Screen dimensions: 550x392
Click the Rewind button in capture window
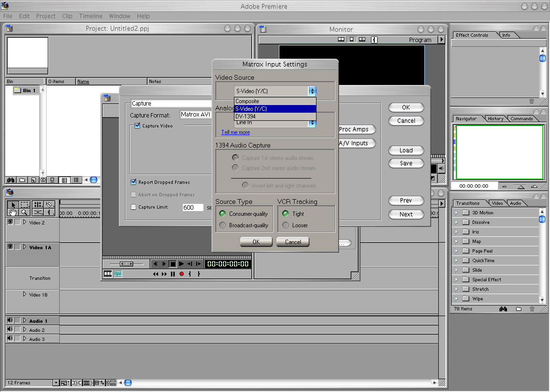(155, 274)
